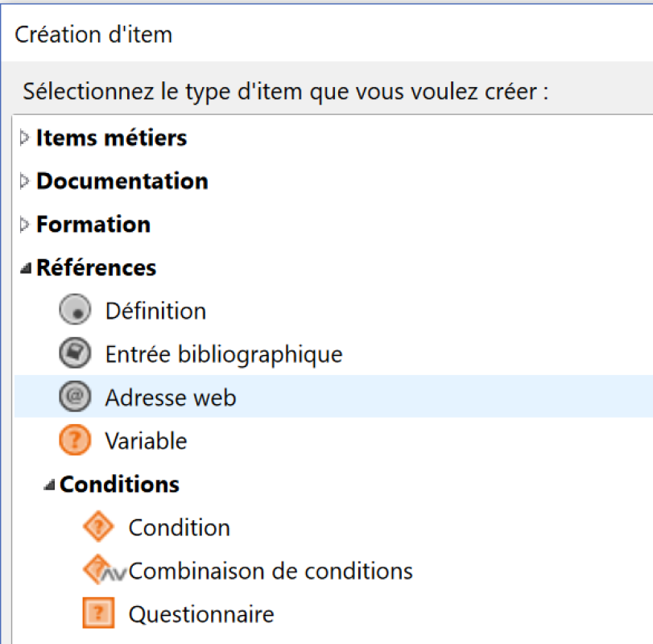Image resolution: width=653 pixels, height=644 pixels.
Task: Choose the Questionnaire item type label
Action: pos(201,615)
